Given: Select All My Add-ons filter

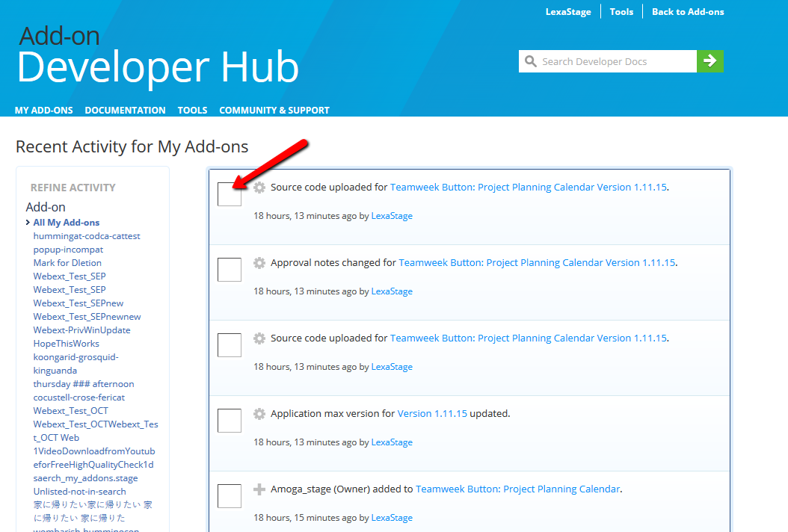Looking at the screenshot, I should pyautogui.click(x=67, y=223).
